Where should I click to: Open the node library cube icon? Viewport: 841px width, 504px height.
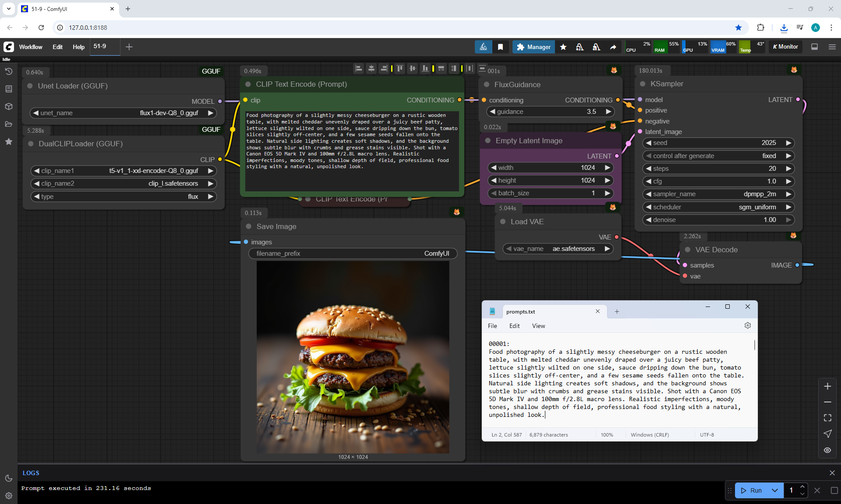point(8,106)
